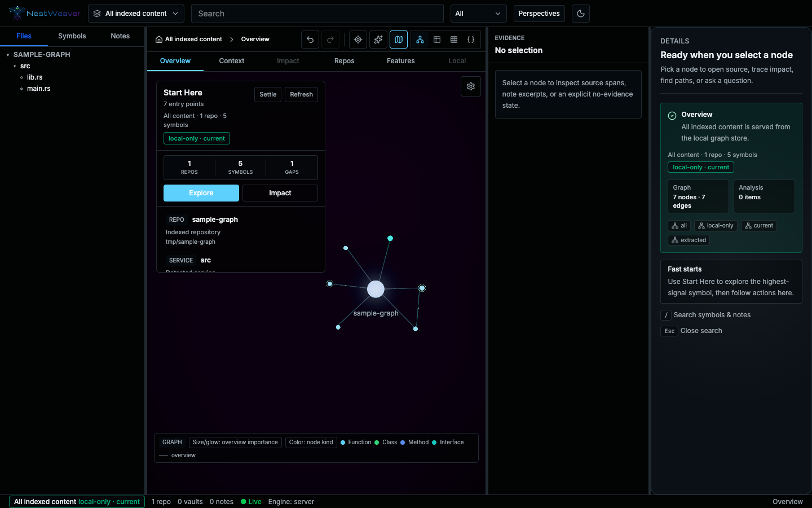The image size is (812, 508).
Task: Select the Overview graph tab
Action: (175, 61)
